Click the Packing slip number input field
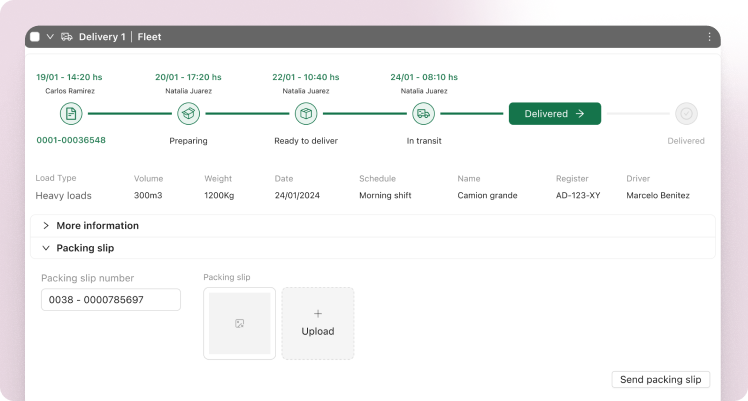This screenshot has height=401, width=748. click(x=111, y=299)
